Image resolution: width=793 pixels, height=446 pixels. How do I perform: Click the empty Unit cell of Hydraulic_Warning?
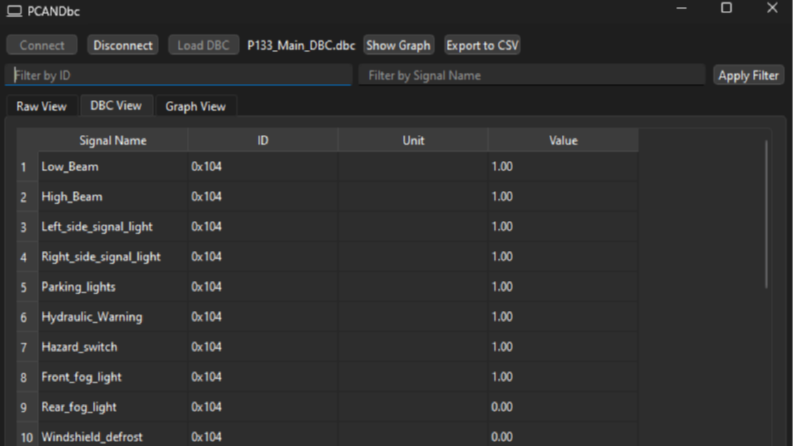click(x=413, y=317)
